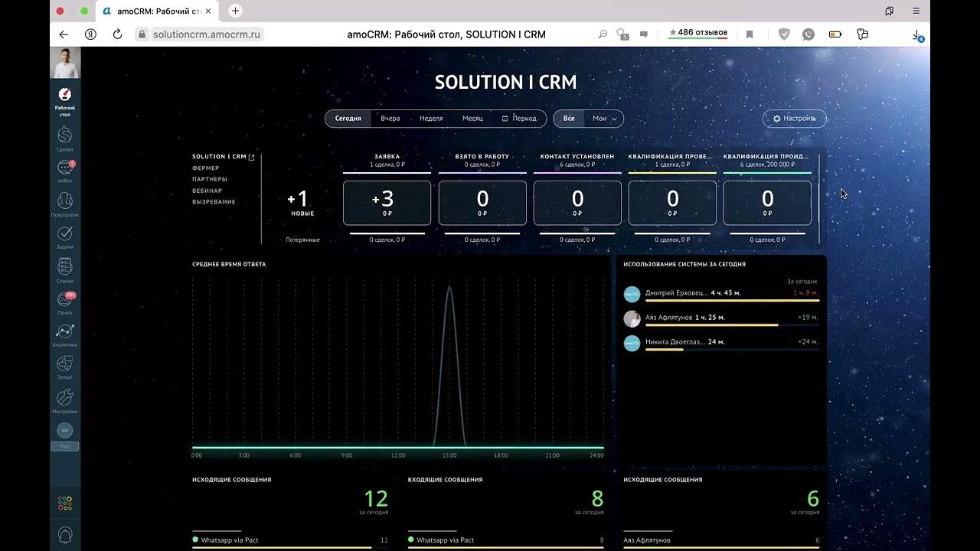
Task: Open user profile avatar photo
Action: [x=65, y=63]
